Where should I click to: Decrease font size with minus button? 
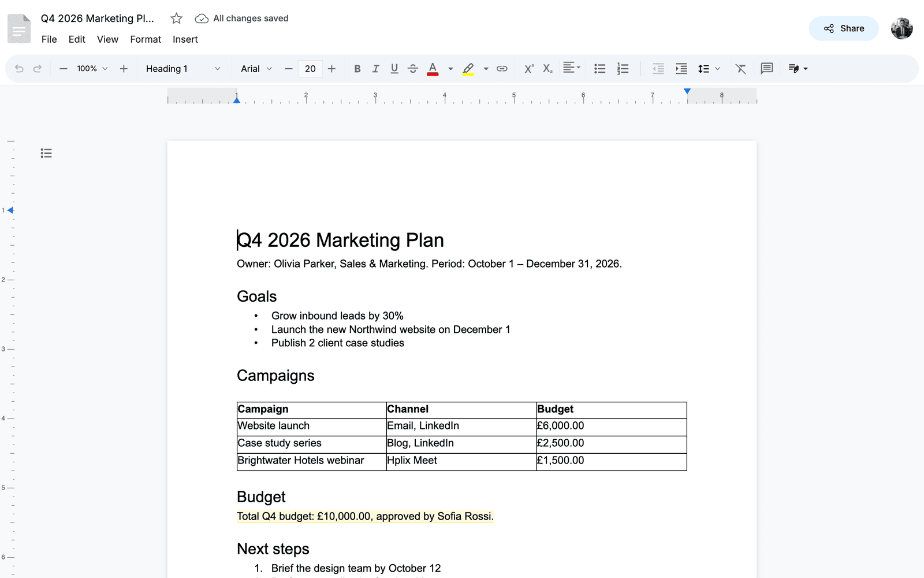tap(289, 69)
